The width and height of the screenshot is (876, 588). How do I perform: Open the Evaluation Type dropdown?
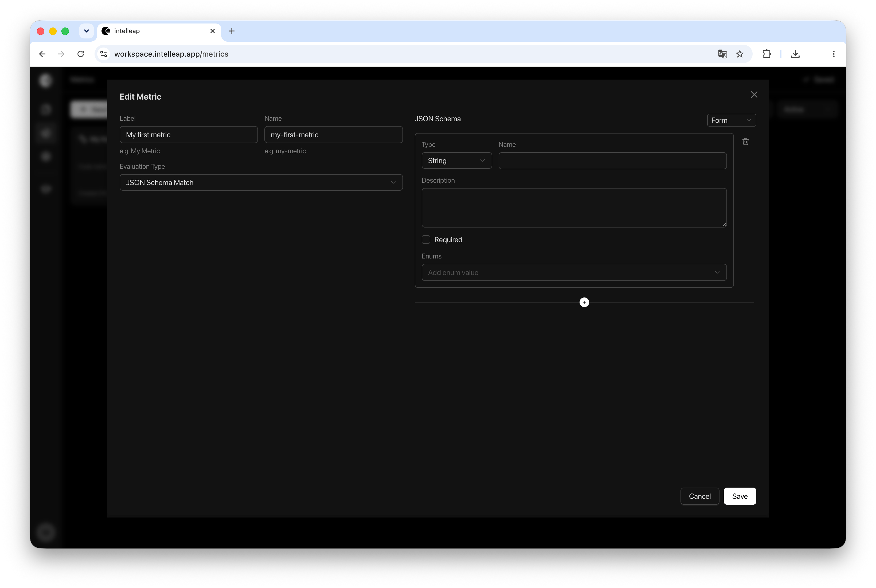(x=261, y=182)
